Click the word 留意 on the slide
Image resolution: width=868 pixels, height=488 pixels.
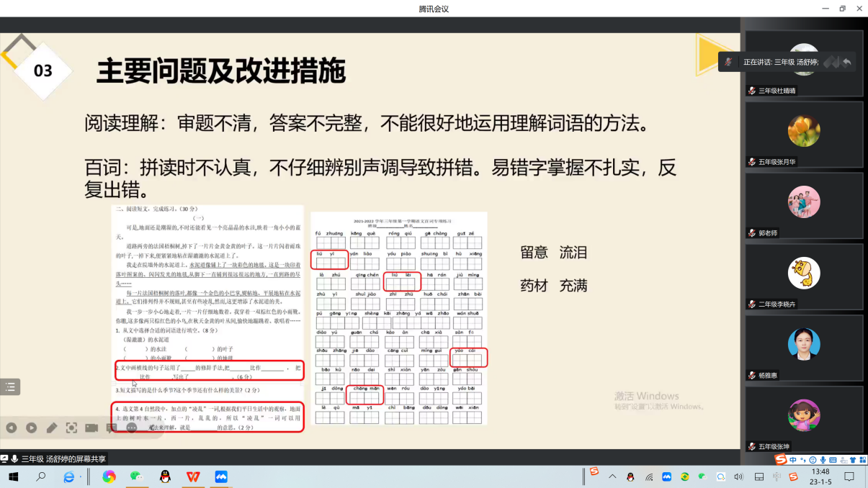coord(534,253)
